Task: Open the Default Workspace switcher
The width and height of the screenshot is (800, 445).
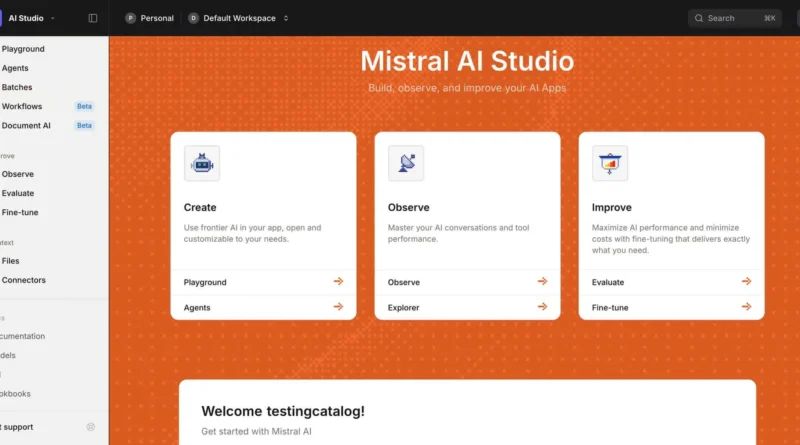Action: pyautogui.click(x=238, y=18)
